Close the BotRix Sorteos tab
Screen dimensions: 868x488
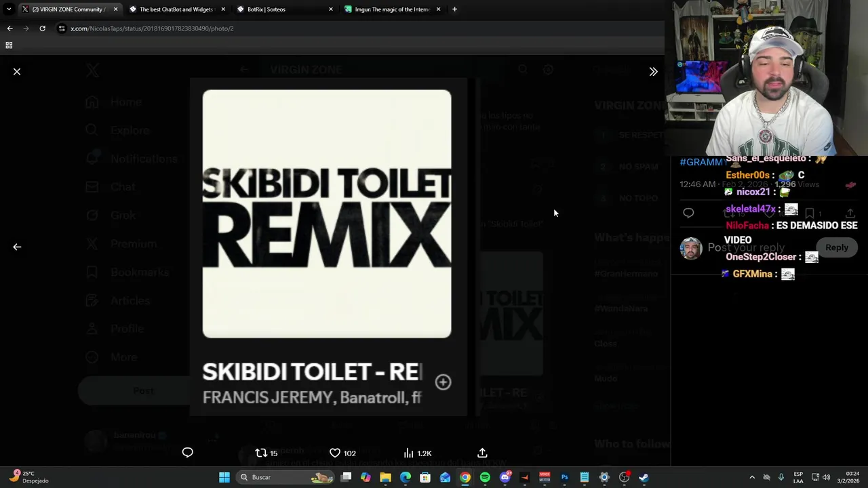(331, 9)
